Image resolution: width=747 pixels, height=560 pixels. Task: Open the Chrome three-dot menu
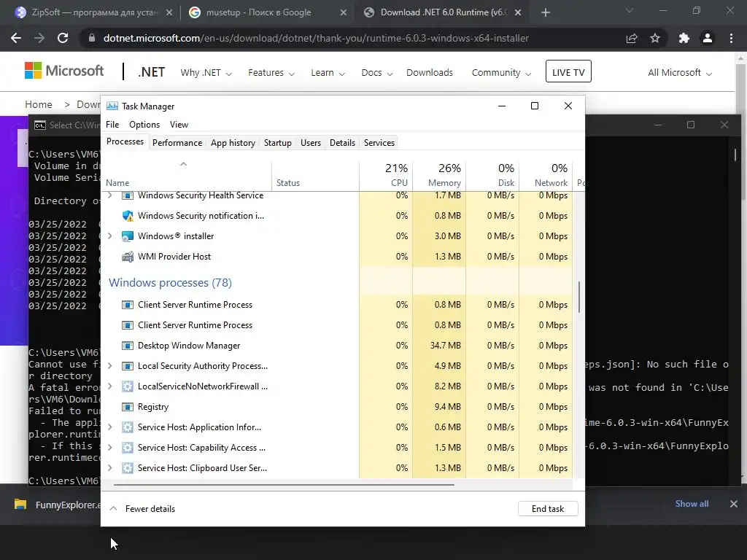(731, 38)
